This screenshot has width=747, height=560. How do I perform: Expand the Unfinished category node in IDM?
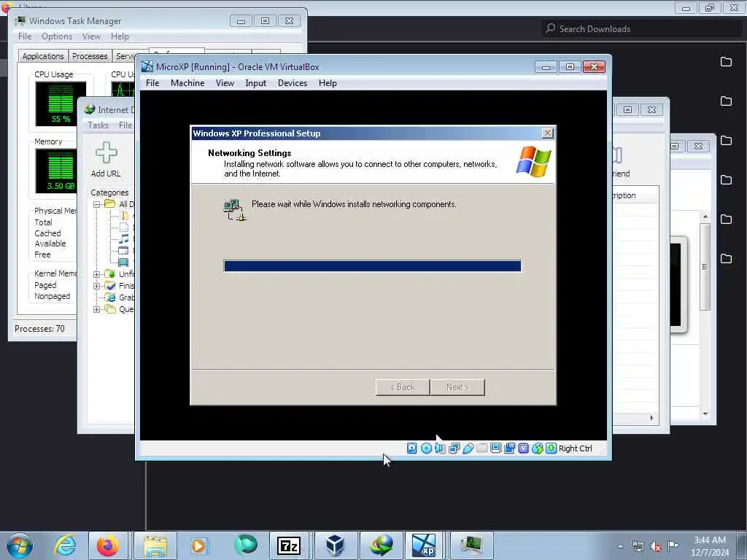(96, 274)
